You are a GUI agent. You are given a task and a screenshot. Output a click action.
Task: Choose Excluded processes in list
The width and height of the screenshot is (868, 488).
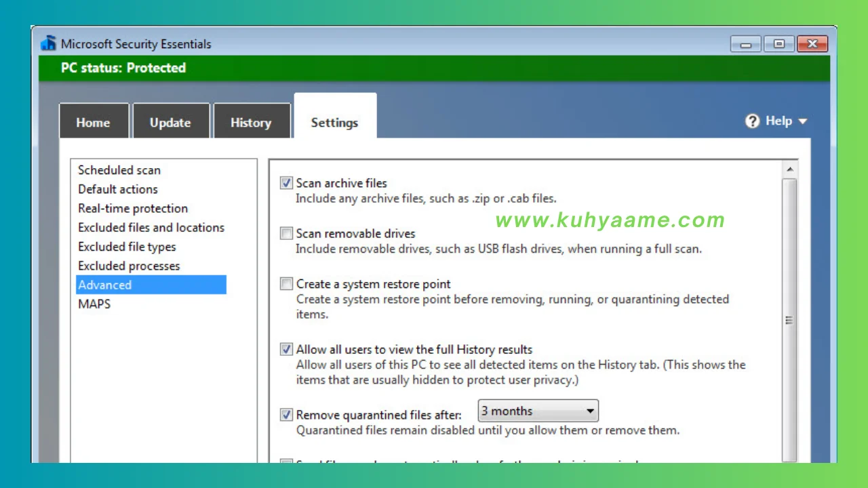[x=129, y=266]
